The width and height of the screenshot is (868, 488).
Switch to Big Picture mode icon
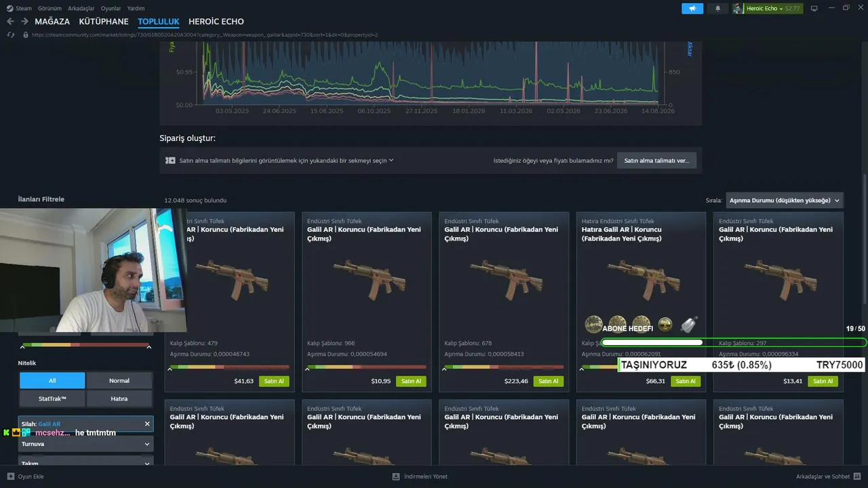pos(814,8)
